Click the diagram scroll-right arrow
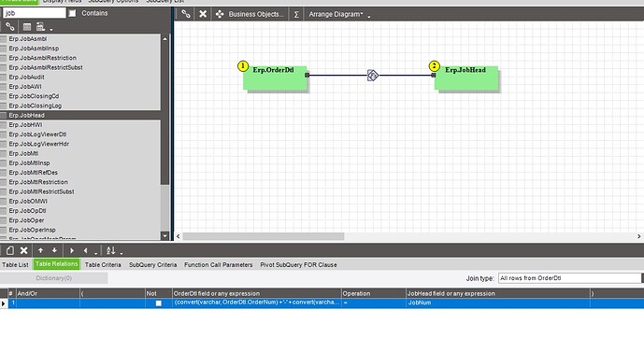 click(639, 236)
